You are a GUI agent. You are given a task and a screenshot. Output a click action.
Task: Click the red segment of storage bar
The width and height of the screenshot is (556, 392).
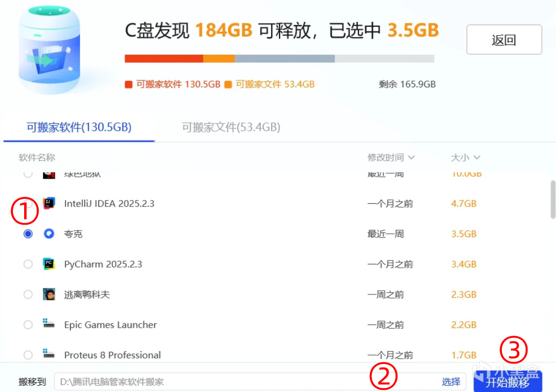click(164, 58)
